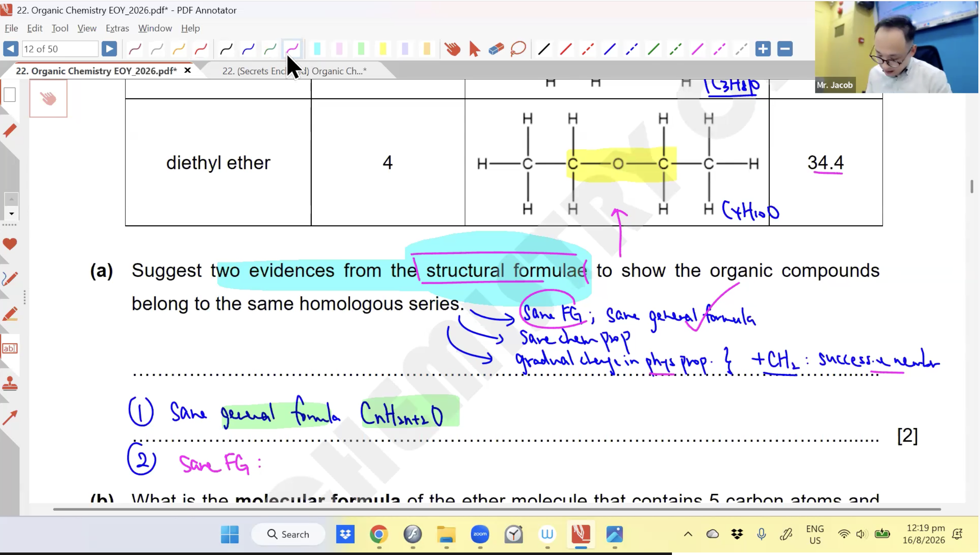Select the text box sidebar tool
The image size is (980, 555).
(10, 348)
